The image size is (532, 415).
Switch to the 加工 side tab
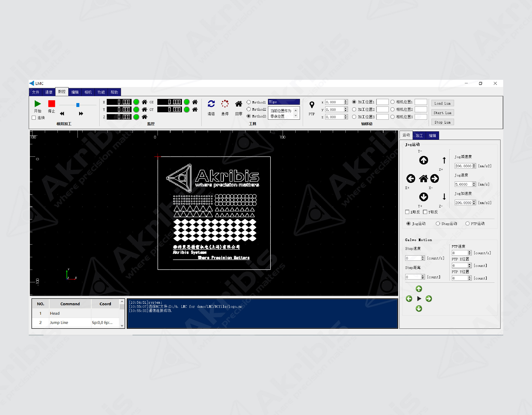419,135
